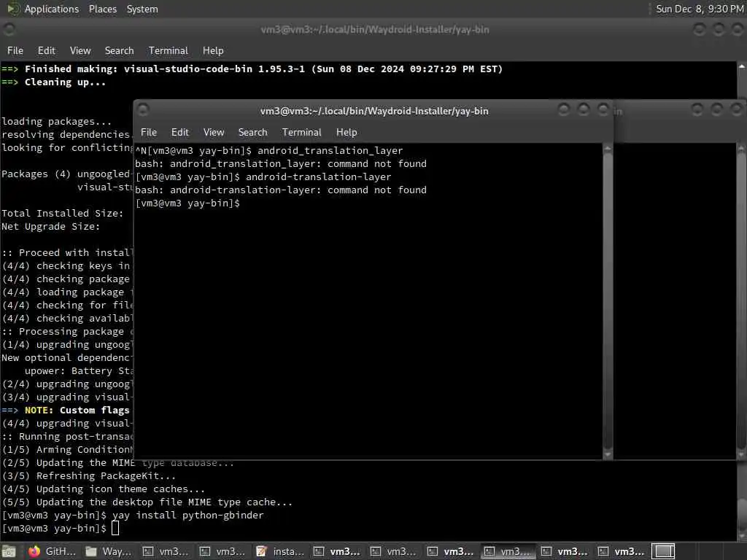Open View menu in the front terminal window

coord(214,133)
